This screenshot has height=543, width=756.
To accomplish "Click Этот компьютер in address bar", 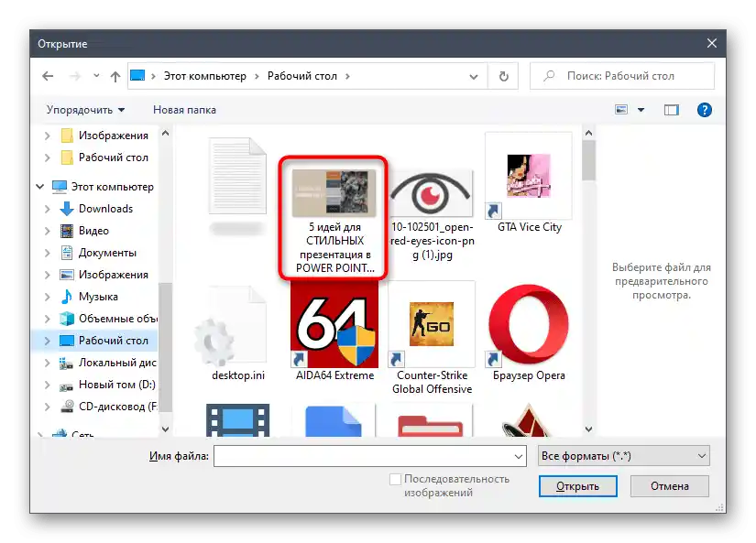I will tap(205, 76).
